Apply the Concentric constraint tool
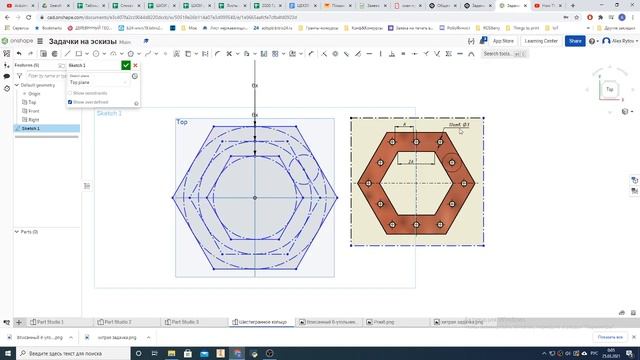 (335, 53)
